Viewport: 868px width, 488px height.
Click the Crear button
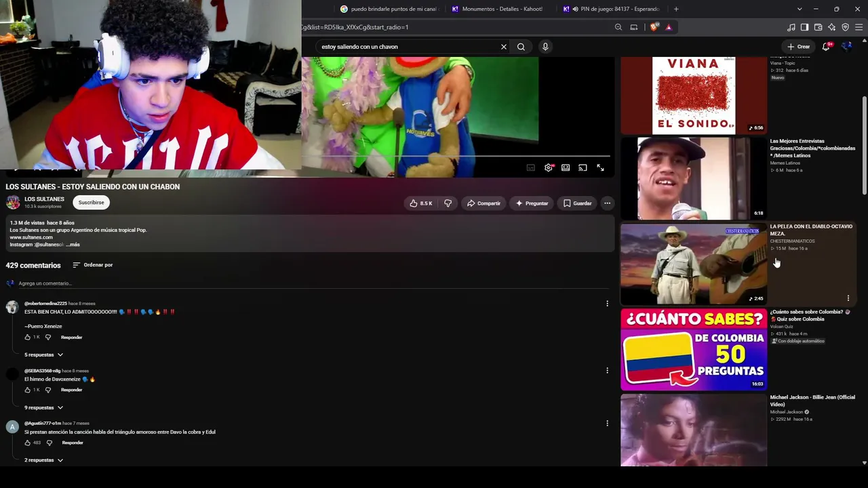[799, 47]
